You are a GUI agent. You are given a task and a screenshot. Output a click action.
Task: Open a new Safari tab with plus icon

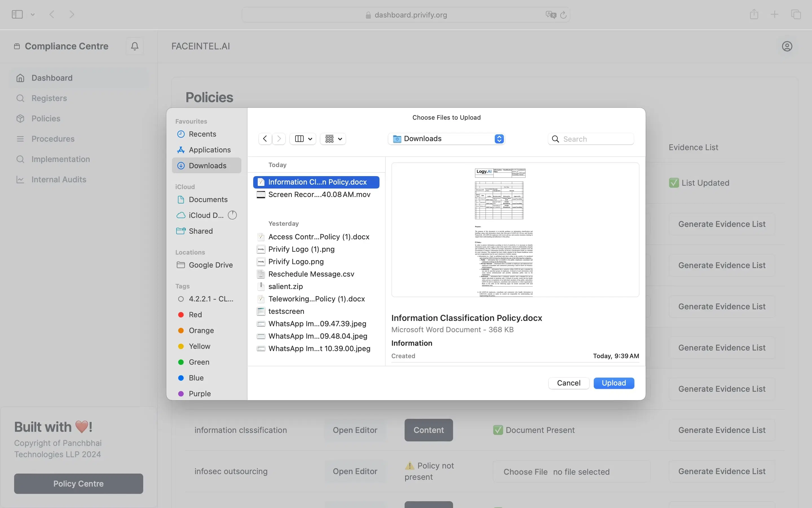pos(775,14)
